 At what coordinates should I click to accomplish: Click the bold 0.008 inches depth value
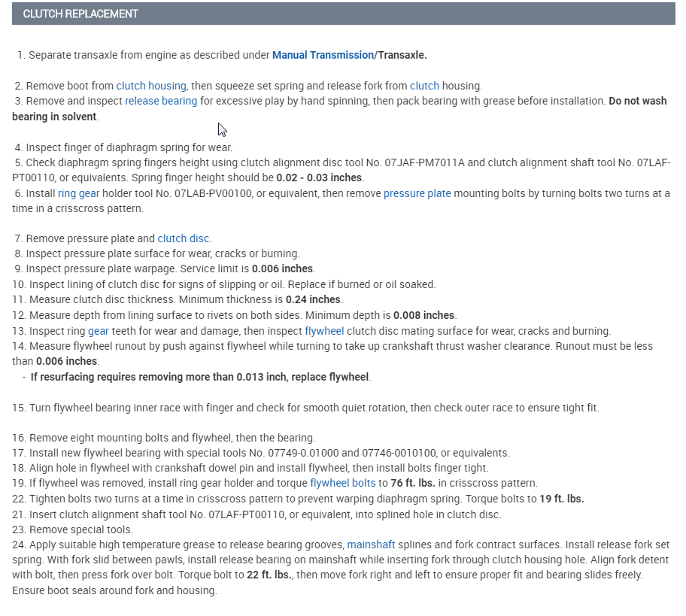click(x=424, y=315)
